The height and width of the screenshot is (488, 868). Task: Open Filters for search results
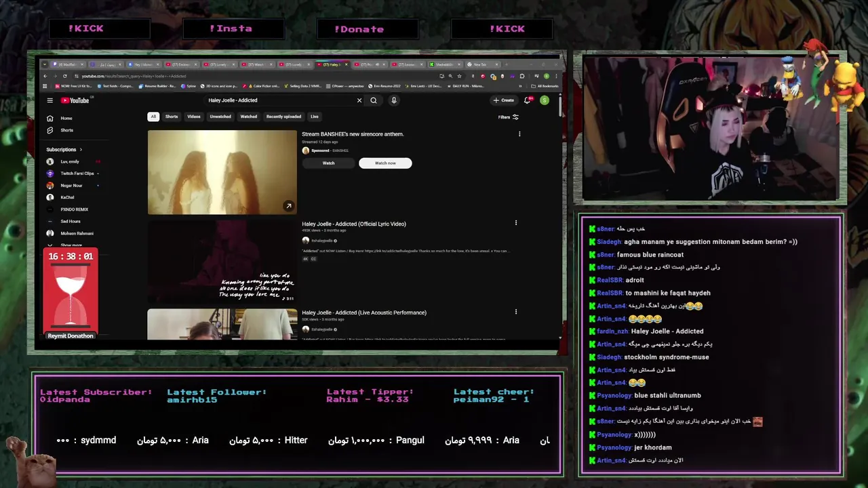509,117
